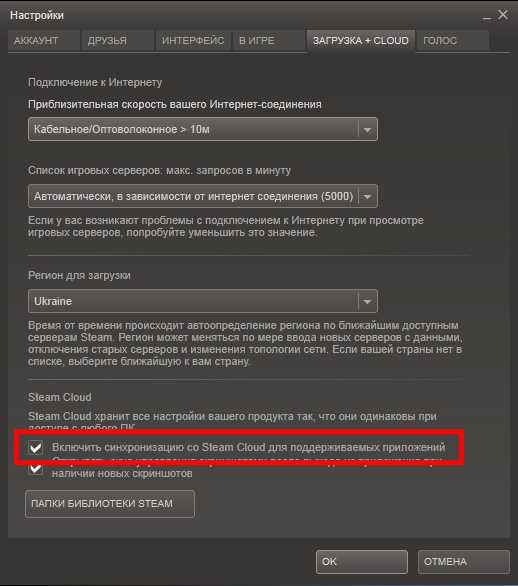
Task: Click the Автоматически server requests combo box
Action: pos(203,196)
